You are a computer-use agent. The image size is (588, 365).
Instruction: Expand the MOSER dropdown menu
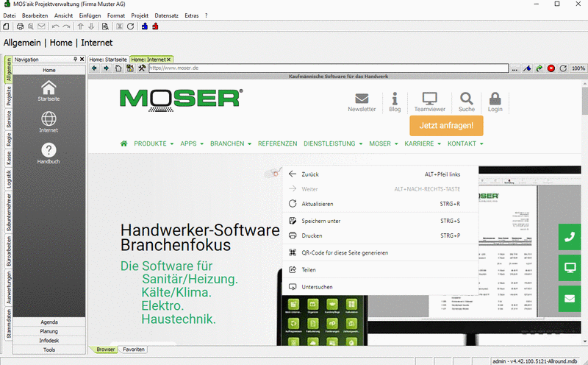pos(384,143)
